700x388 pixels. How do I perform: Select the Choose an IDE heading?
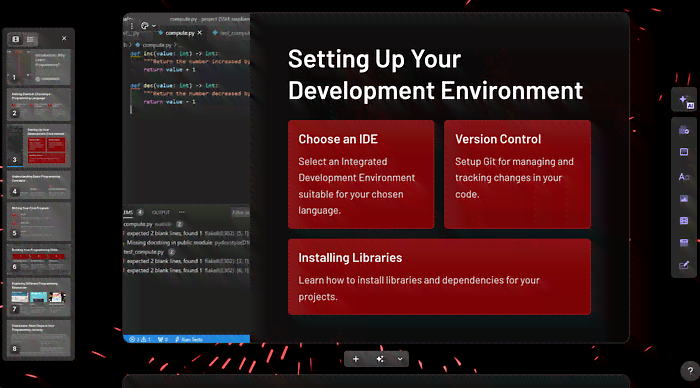(x=338, y=139)
